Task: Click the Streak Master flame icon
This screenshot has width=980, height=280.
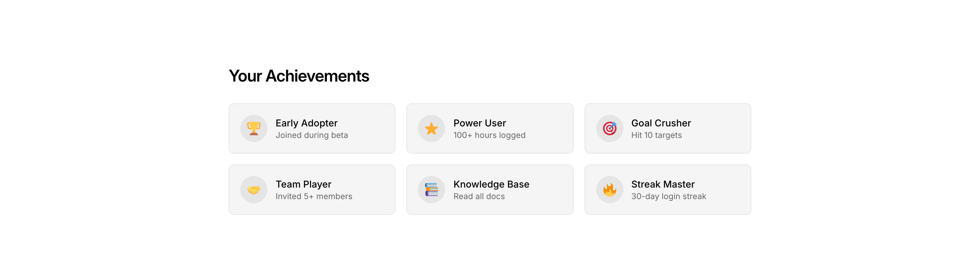Action: pos(609,190)
